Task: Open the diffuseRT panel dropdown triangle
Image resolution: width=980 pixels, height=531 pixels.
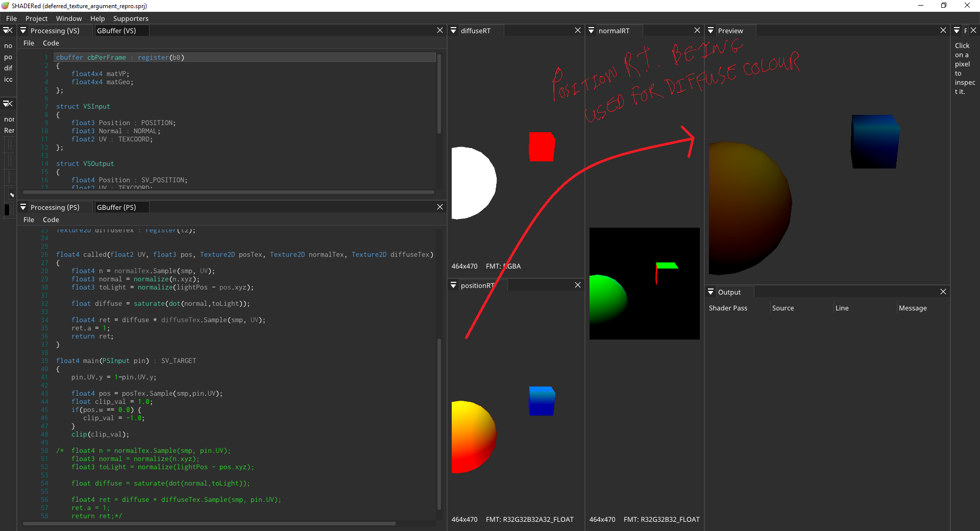Action: tap(453, 31)
